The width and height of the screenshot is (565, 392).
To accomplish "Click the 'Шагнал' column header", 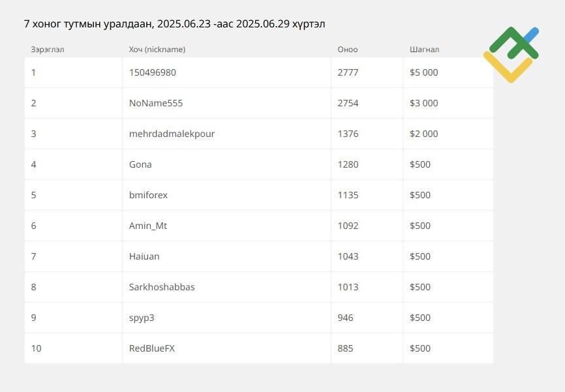I will click(x=424, y=50).
